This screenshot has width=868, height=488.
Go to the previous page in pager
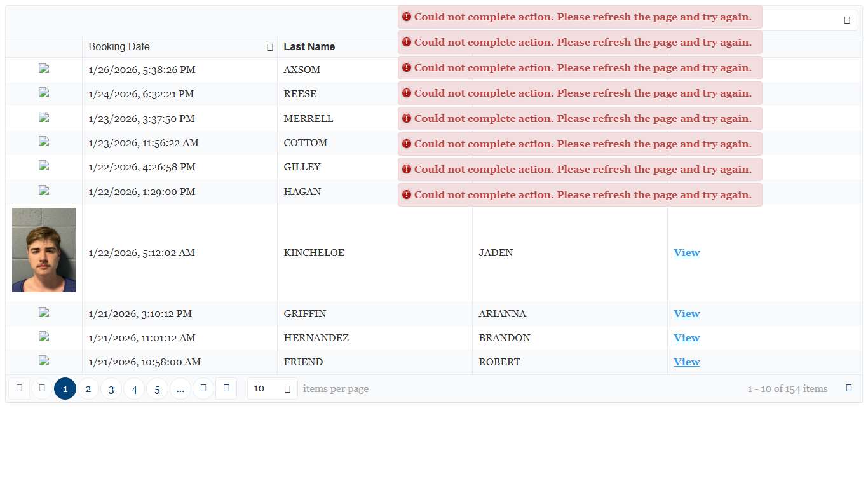[42, 388]
